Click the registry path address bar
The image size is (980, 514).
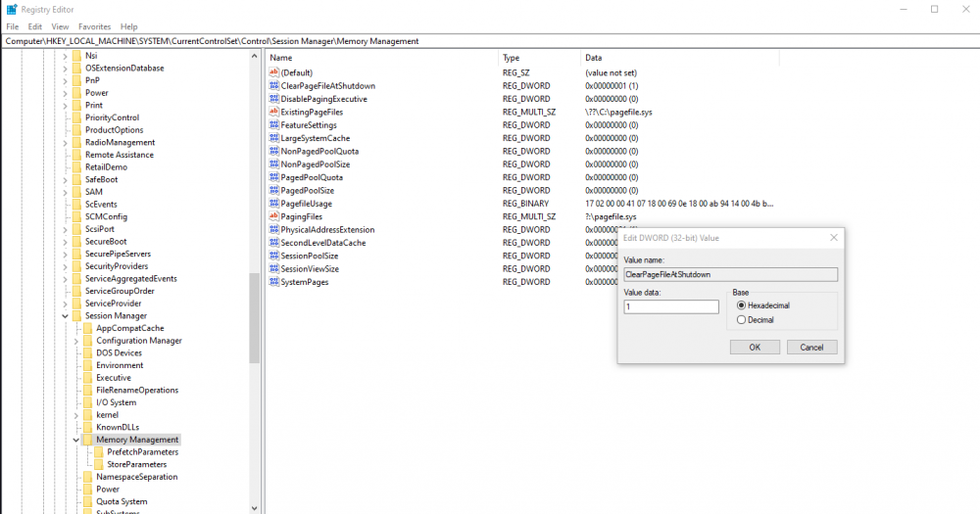point(490,41)
